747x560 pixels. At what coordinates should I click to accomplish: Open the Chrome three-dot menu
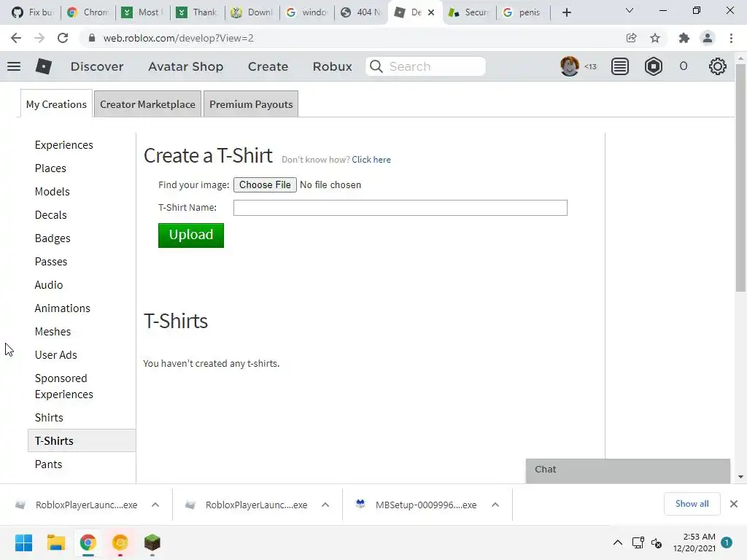(x=731, y=38)
